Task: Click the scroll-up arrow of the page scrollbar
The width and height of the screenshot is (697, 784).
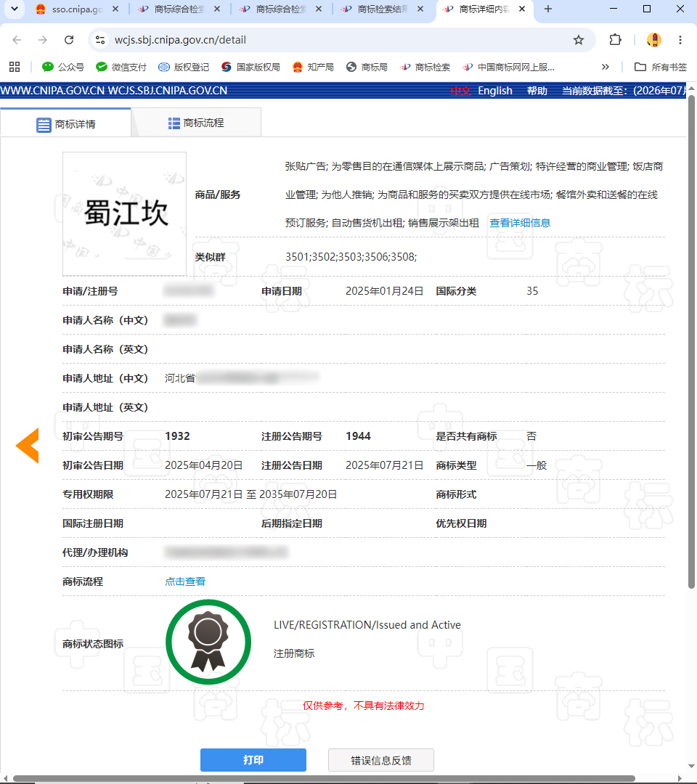Action: pyautogui.click(x=691, y=87)
